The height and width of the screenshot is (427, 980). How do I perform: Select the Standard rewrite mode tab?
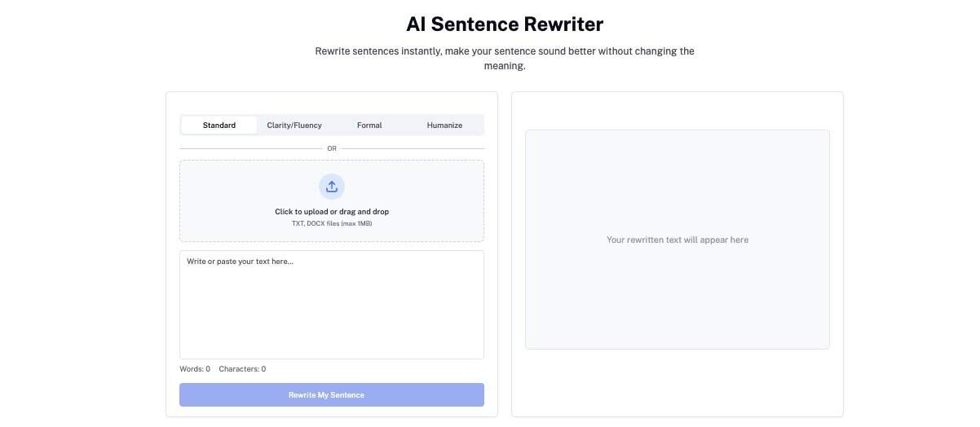point(219,125)
